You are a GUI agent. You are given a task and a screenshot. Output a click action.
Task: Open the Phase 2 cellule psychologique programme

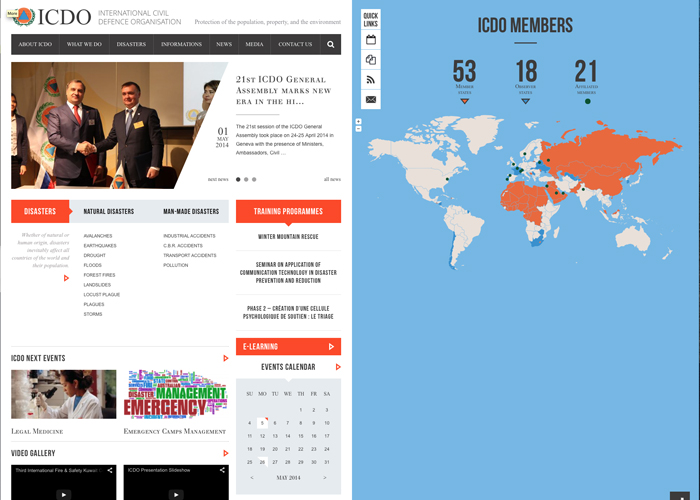[x=288, y=312]
